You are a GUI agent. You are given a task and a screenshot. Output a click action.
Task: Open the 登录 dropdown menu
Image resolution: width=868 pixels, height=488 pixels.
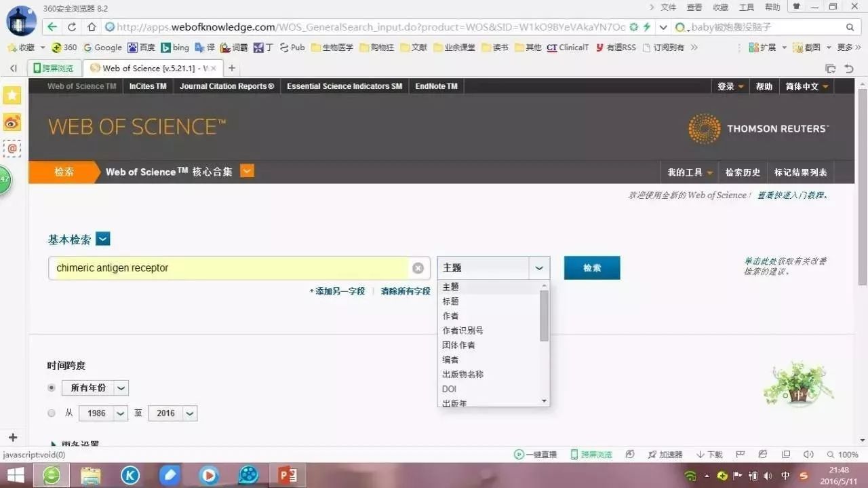(x=731, y=86)
